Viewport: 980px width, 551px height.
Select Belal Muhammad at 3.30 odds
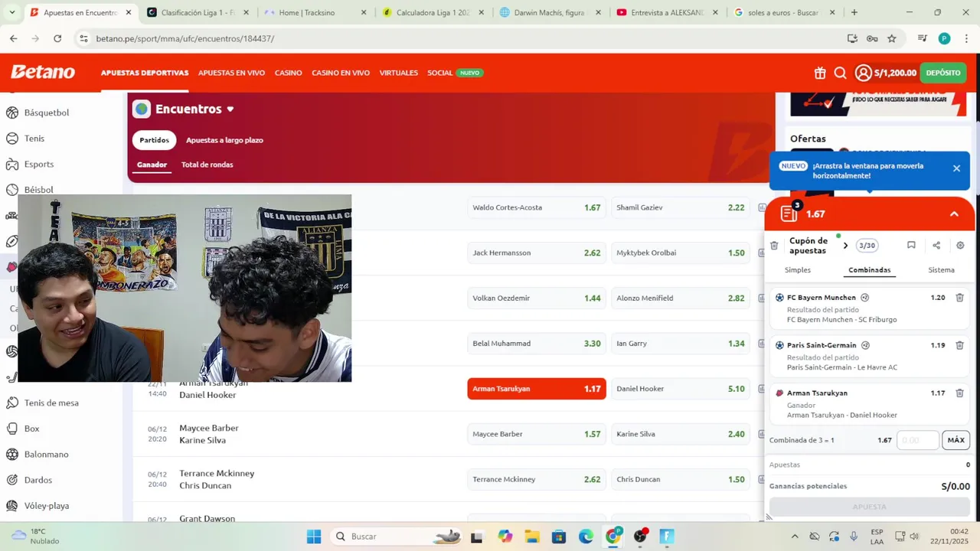(x=537, y=344)
